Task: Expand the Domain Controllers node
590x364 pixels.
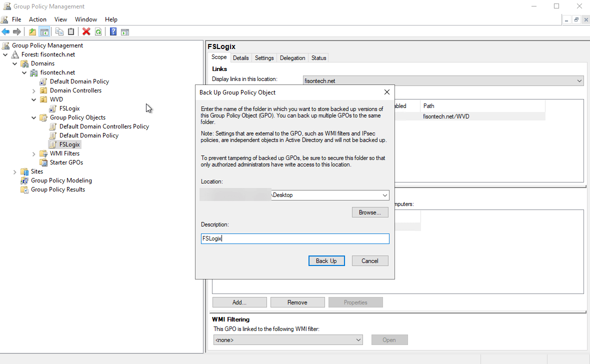Action: pyautogui.click(x=34, y=90)
